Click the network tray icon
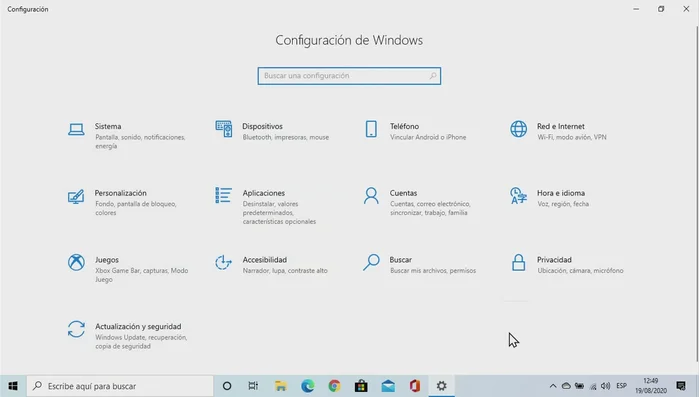Viewport: 699px width, 397px height. 593,386
